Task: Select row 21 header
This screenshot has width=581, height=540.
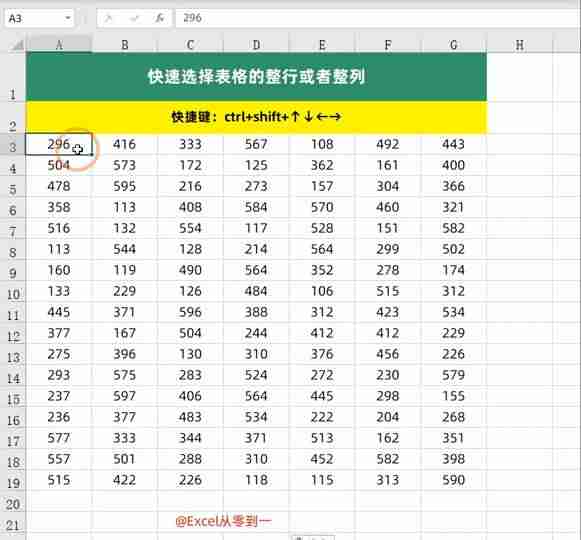Action: point(13,522)
